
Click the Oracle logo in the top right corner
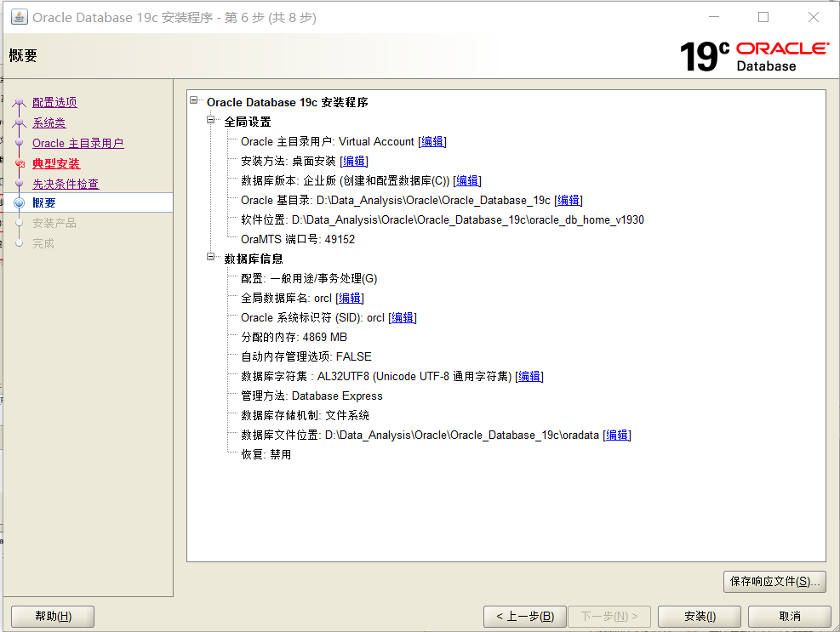click(782, 48)
